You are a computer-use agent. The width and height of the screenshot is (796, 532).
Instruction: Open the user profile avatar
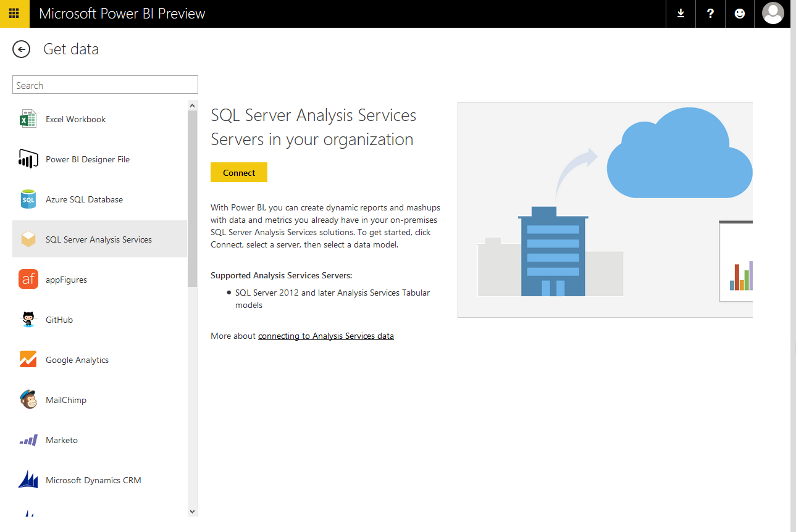pos(773,14)
